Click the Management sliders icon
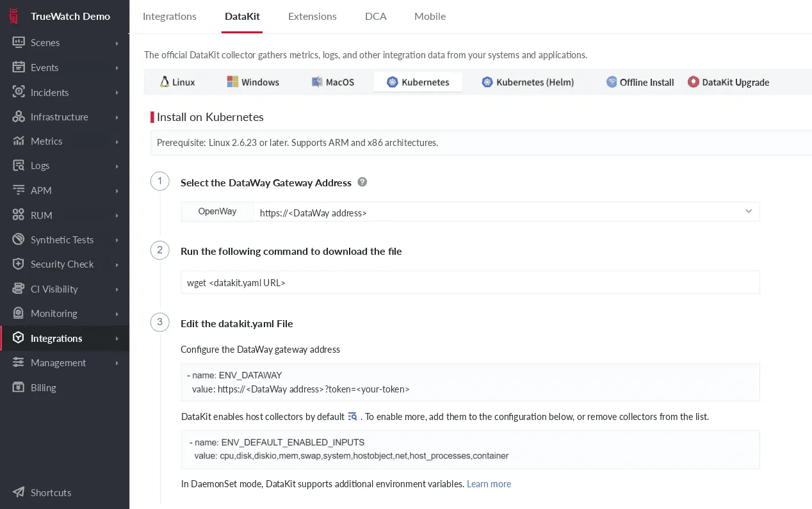 (x=19, y=362)
